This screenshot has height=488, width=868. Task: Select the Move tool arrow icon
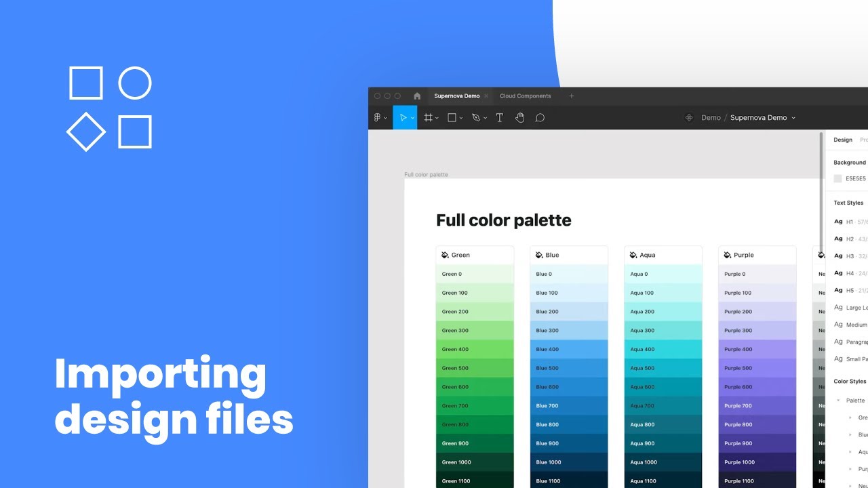403,117
